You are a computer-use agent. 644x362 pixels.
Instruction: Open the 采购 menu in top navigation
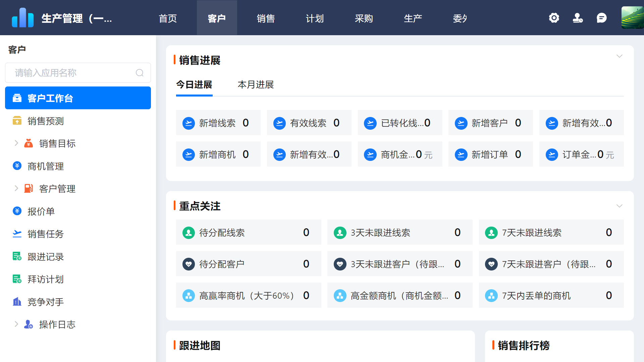coord(364,18)
